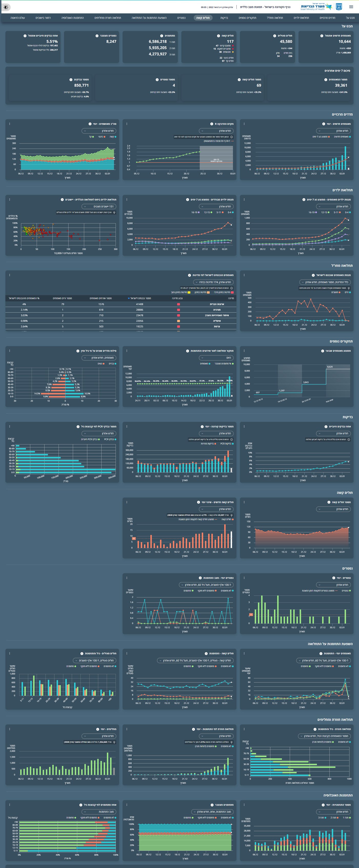359x868 pixels.
Task: Open 'כלל המדינות, מספר מאומתים' dropdown
Action: [325, 282]
